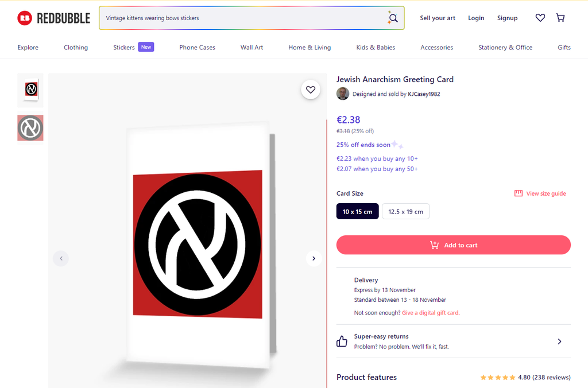
Task: Open the Wall Art category
Action: point(252,48)
